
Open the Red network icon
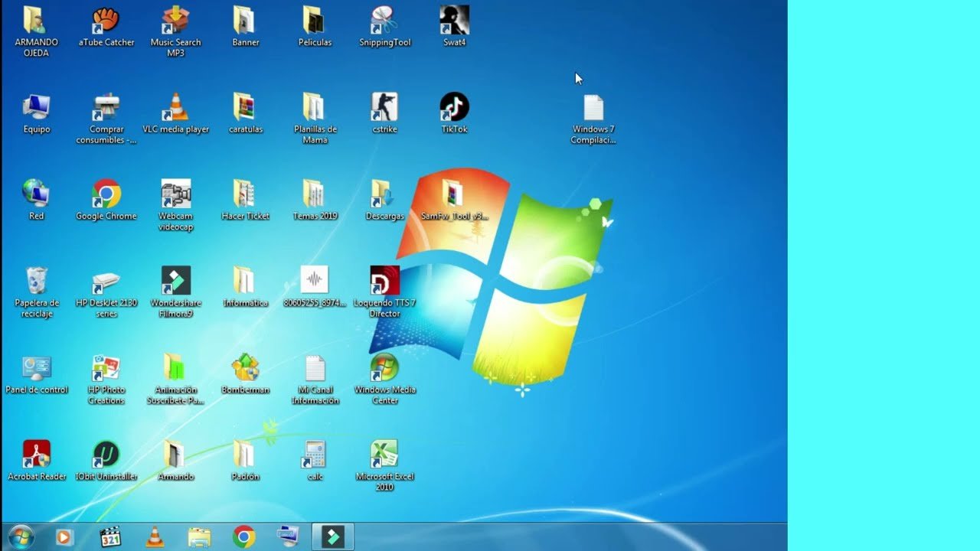pyautogui.click(x=36, y=201)
